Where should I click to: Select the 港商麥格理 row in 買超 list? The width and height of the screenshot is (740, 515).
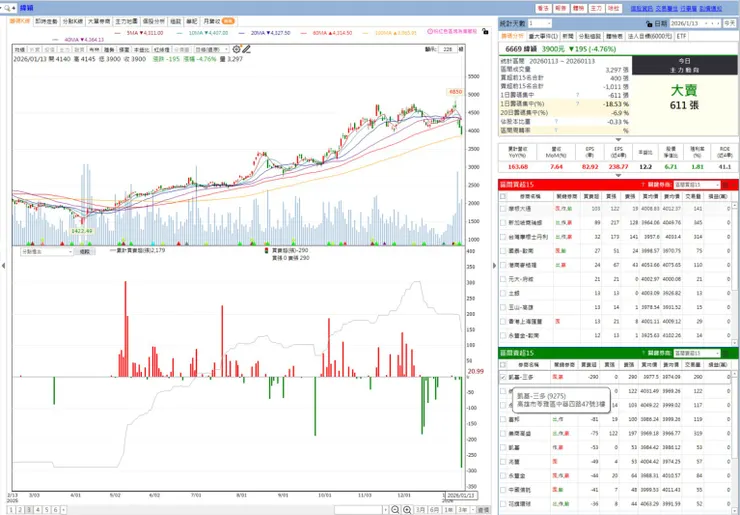pos(615,265)
